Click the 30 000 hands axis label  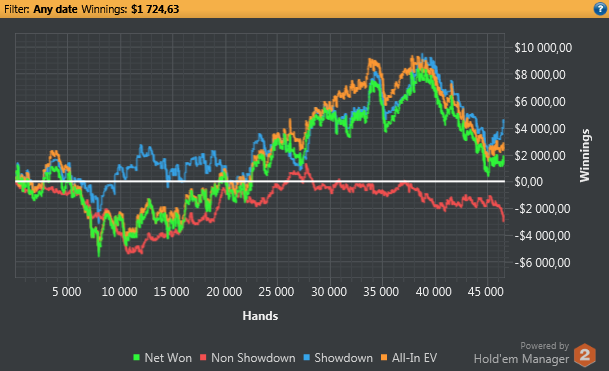[329, 292]
